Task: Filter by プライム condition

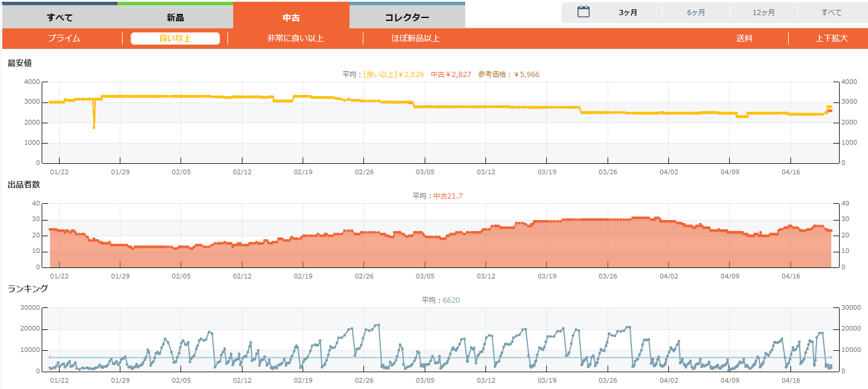Action: coord(64,39)
